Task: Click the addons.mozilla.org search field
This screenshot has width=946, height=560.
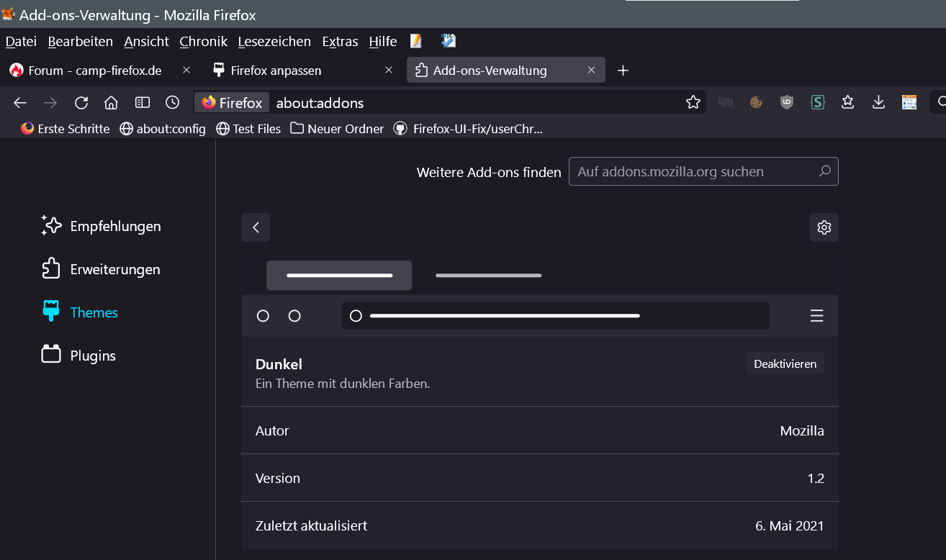Action: click(x=695, y=172)
